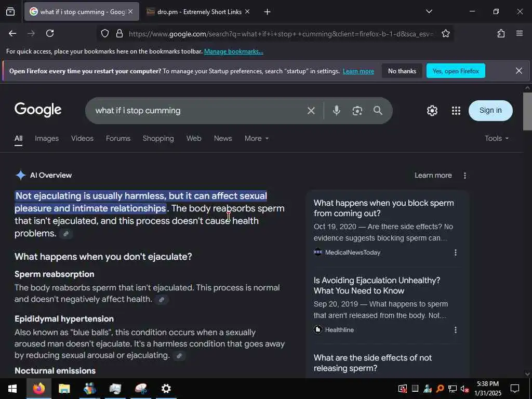This screenshot has height=399, width=532.
Task: Open 'What are the side effects' result
Action: tap(372, 363)
